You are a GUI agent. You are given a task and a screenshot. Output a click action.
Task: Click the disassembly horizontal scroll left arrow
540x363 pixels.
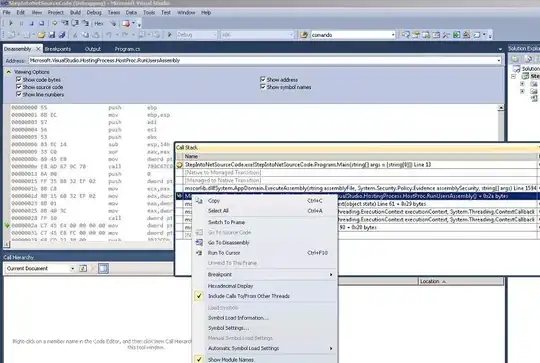(x=7, y=244)
